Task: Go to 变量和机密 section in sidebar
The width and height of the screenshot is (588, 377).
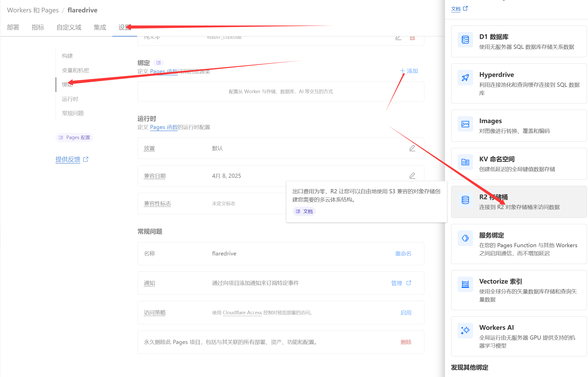Action: (x=75, y=70)
